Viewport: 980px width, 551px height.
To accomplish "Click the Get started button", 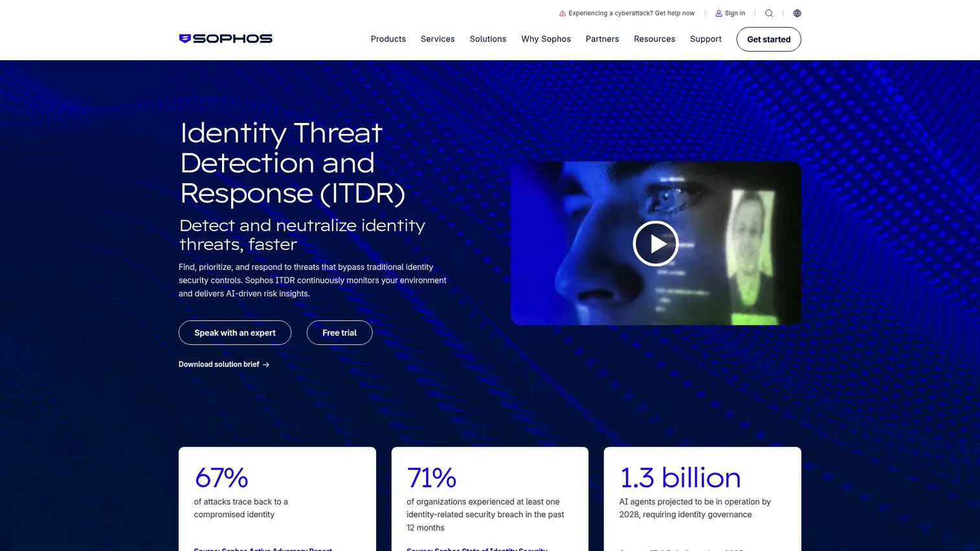I will click(769, 39).
